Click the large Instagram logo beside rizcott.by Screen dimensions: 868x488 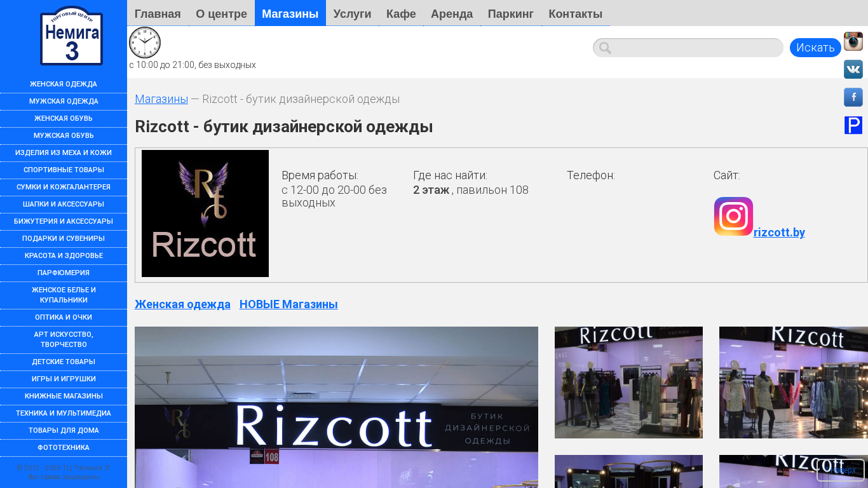coord(733,217)
